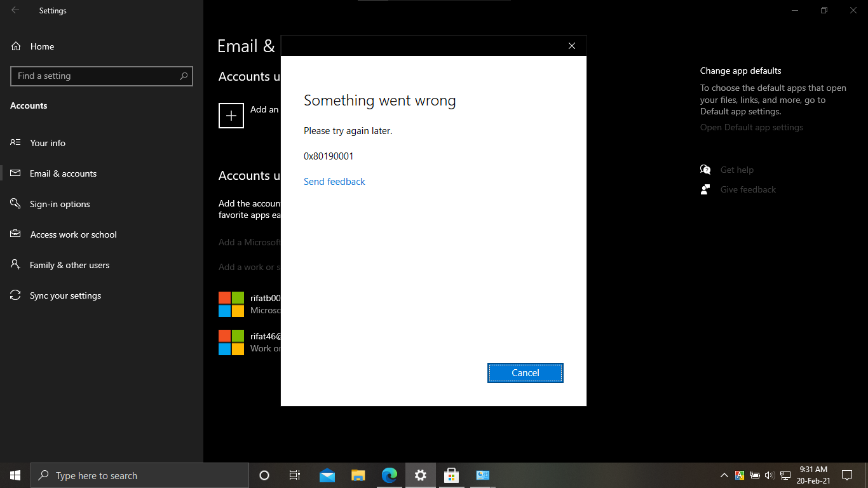The image size is (868, 488).
Task: Expand hidden icons in the system tray
Action: pyautogui.click(x=724, y=475)
